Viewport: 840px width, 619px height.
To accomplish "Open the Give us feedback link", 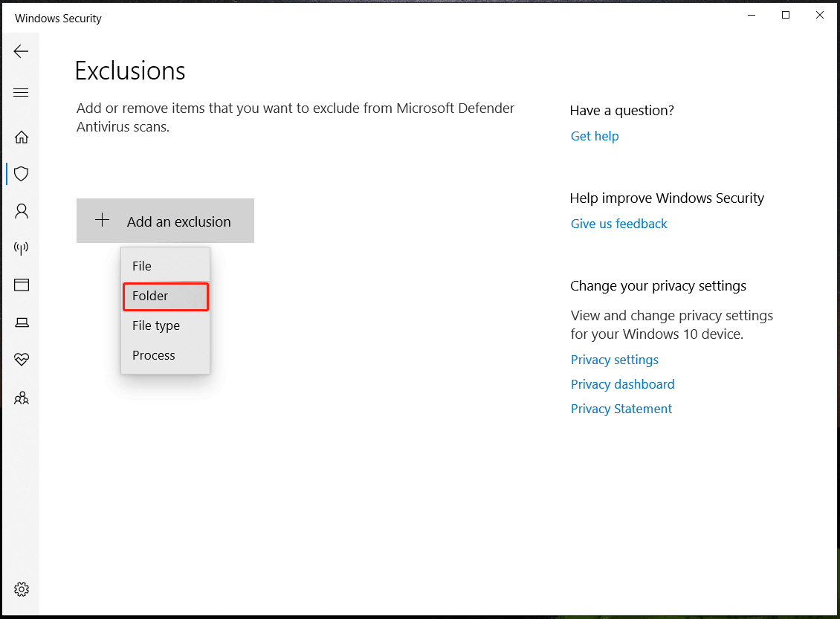I will point(618,224).
